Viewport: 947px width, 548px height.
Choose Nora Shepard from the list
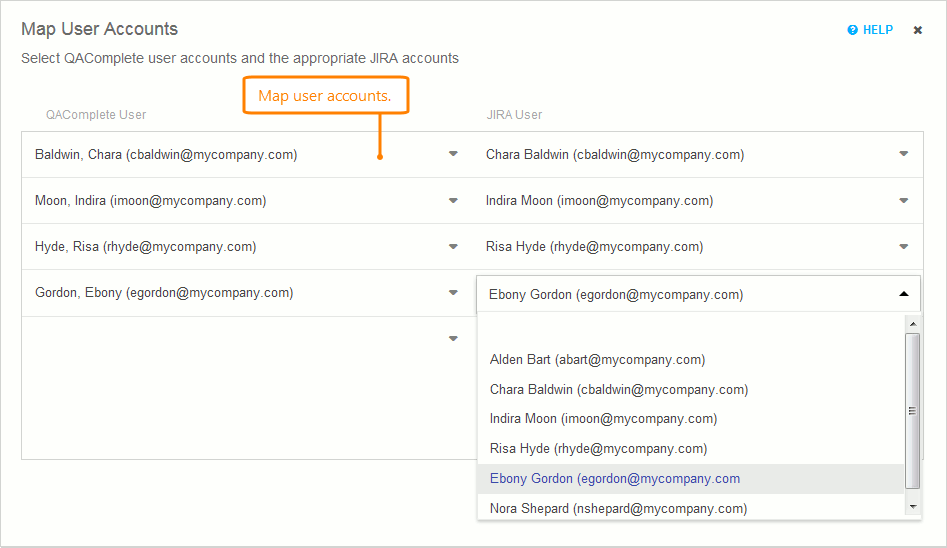click(x=618, y=509)
